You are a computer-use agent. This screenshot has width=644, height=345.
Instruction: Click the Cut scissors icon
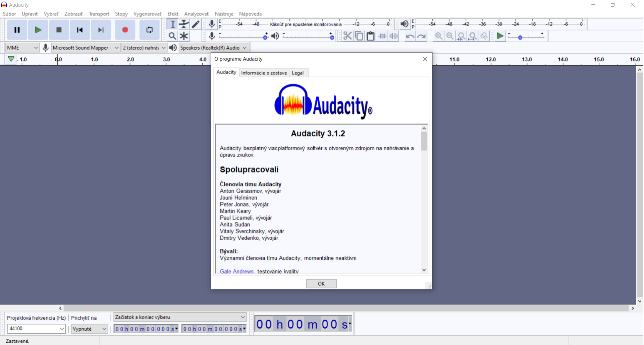click(347, 36)
